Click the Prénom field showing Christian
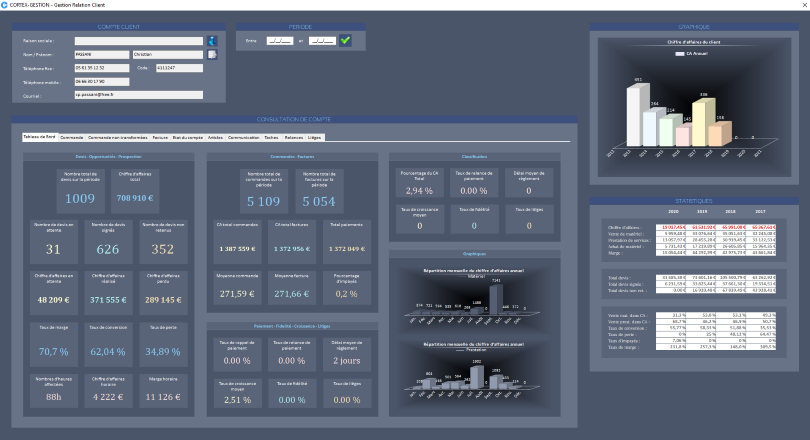Image resolution: width=810 pixels, height=440 pixels. click(168, 54)
